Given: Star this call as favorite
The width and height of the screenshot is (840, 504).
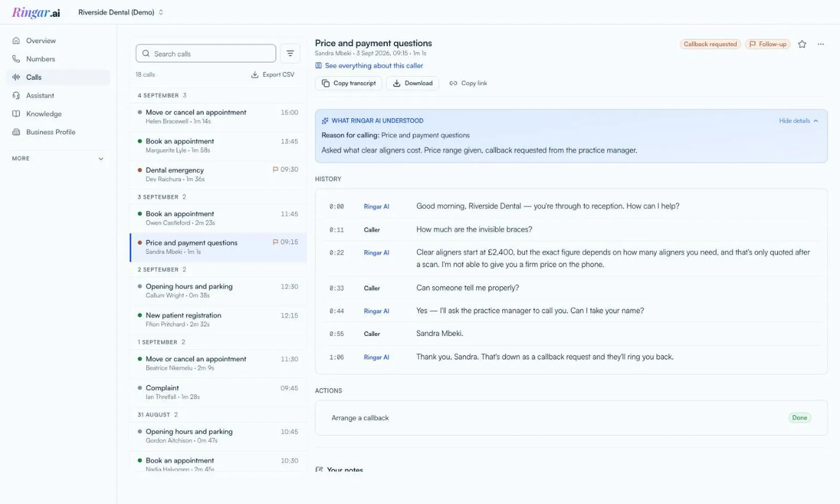Looking at the screenshot, I should (802, 44).
